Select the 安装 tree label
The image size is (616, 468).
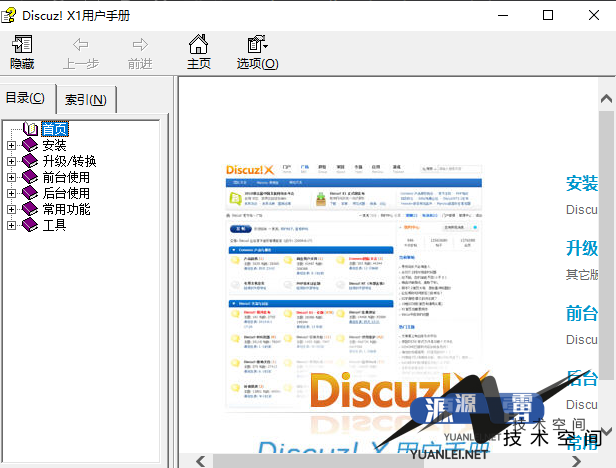pos(54,145)
